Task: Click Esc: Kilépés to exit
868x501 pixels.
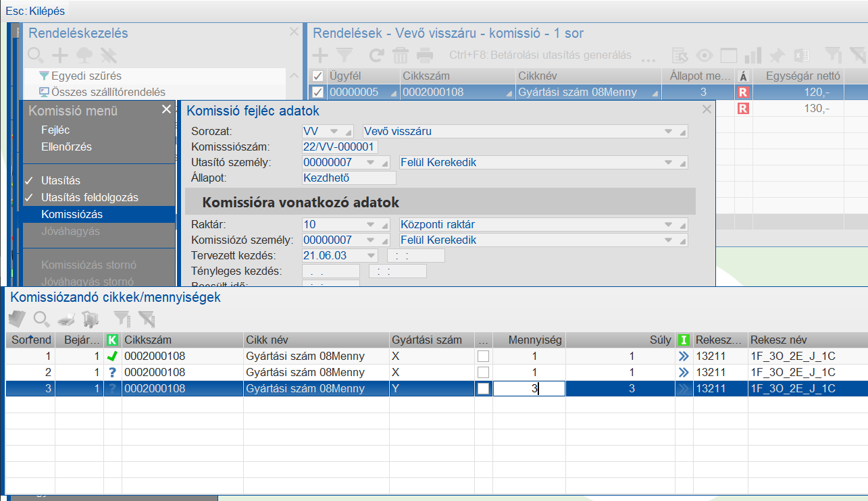Action: tap(36, 11)
